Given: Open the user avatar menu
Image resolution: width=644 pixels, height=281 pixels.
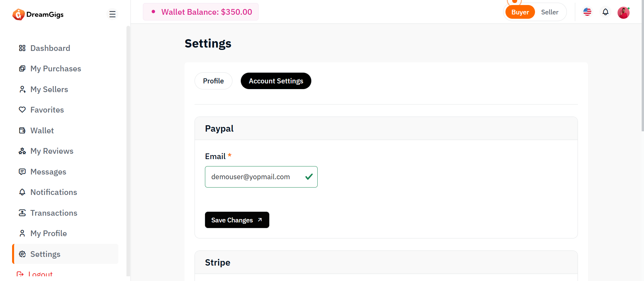Looking at the screenshot, I should click(624, 13).
